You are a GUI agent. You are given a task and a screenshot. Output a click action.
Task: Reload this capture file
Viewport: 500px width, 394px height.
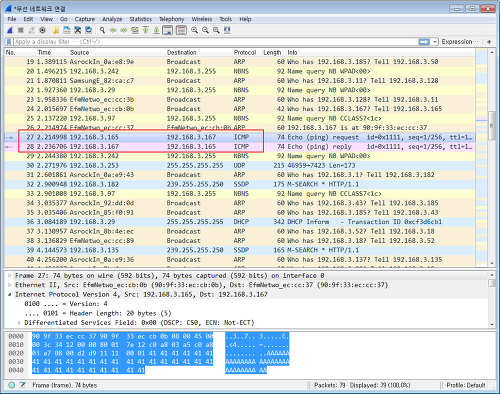click(89, 30)
